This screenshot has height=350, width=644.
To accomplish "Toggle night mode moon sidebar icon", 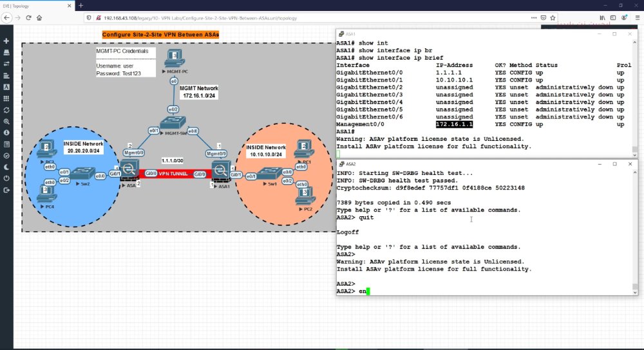I will 6,167.
